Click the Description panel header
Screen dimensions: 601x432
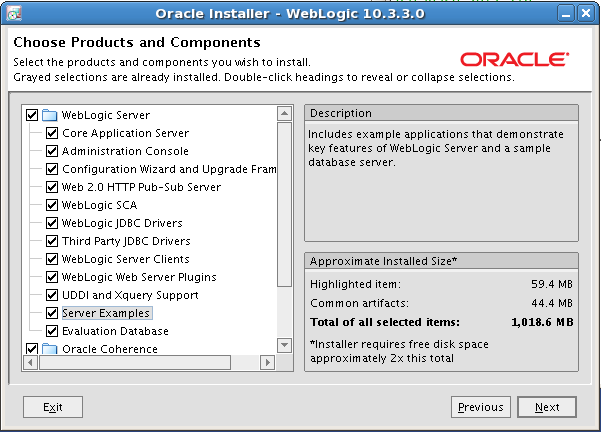(441, 113)
